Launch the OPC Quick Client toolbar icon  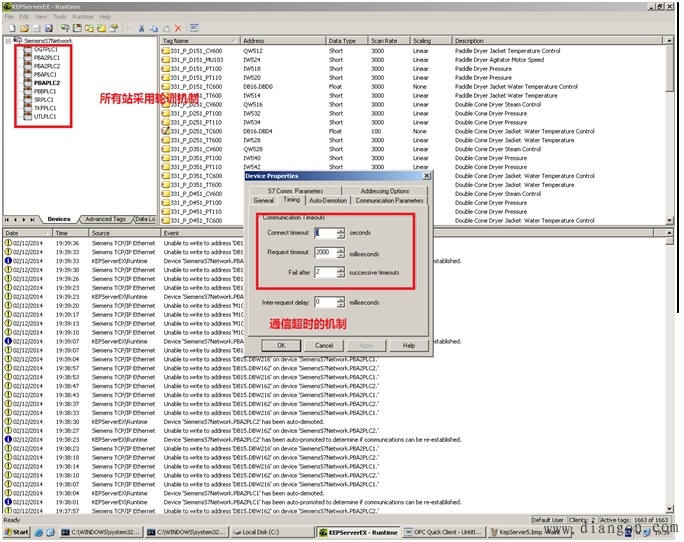pyautogui.click(x=194, y=28)
